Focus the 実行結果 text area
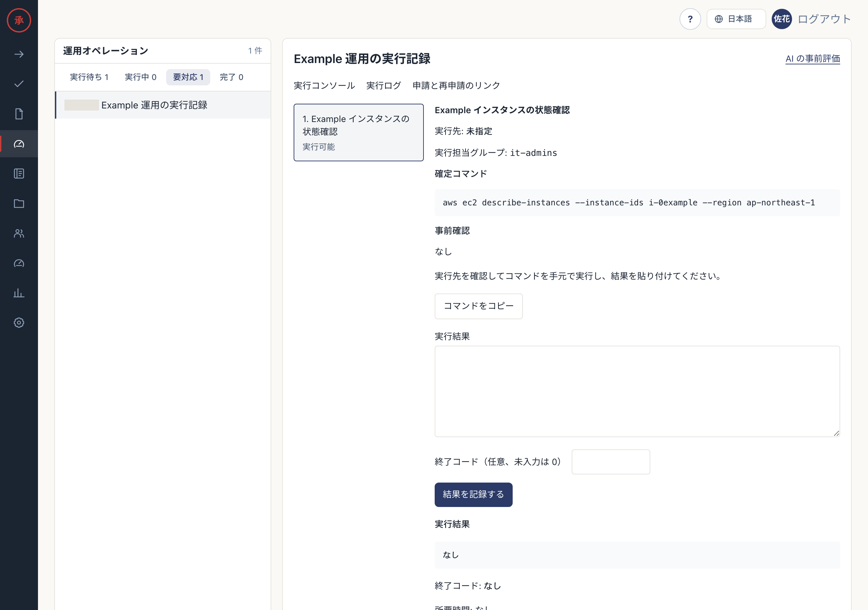 click(637, 391)
